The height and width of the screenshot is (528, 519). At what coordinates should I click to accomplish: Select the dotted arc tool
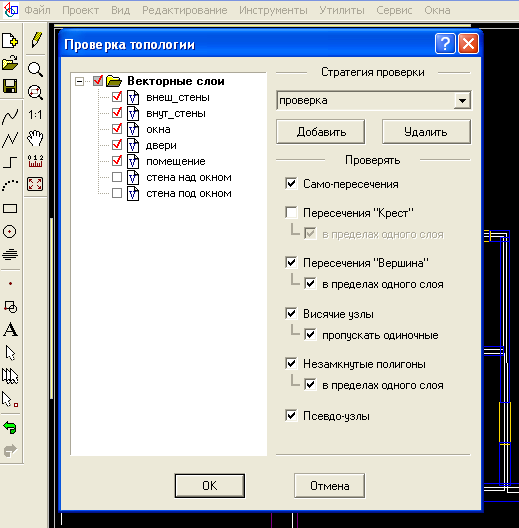point(10,186)
